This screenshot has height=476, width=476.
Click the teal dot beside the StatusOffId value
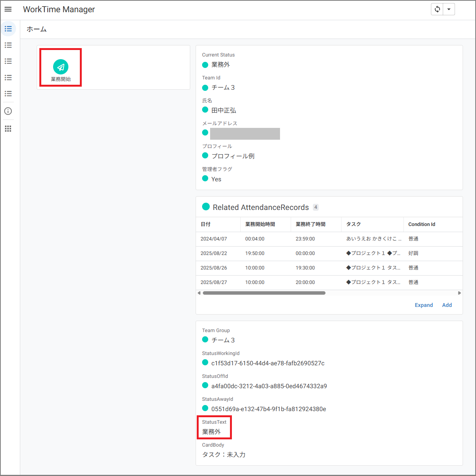pyautogui.click(x=205, y=385)
